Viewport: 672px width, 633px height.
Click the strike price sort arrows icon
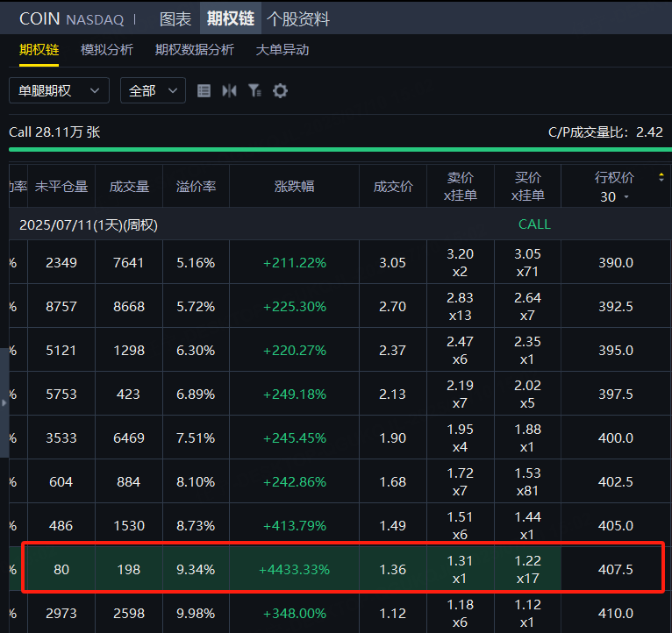[661, 177]
